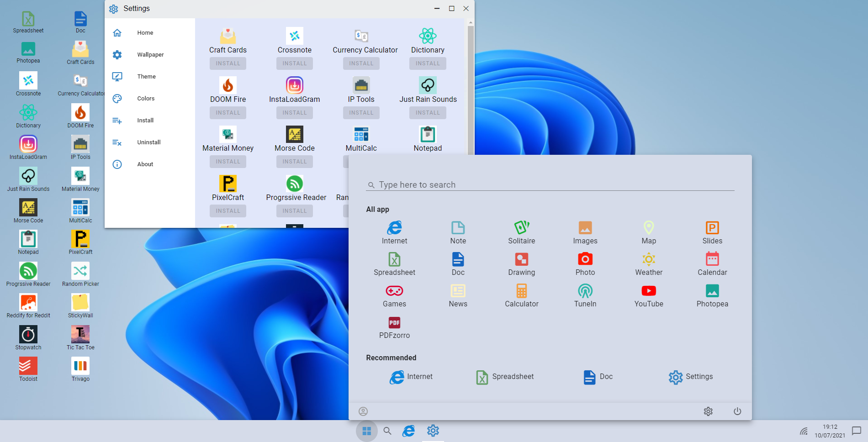Viewport: 868px width, 442px height.
Task: Select Colors in Settings sidebar
Action: (x=150, y=99)
